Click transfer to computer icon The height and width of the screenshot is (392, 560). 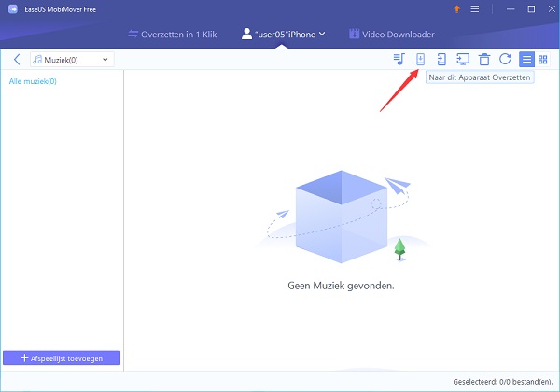463,60
